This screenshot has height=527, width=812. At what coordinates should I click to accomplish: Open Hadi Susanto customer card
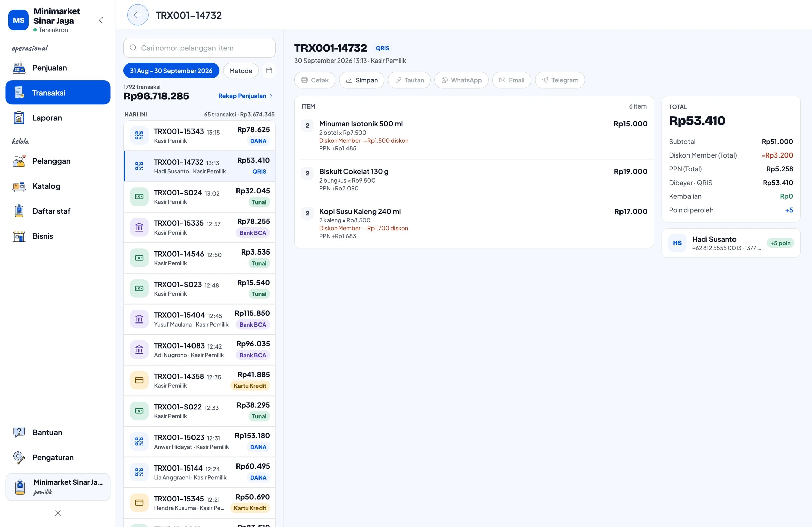pyautogui.click(x=731, y=243)
